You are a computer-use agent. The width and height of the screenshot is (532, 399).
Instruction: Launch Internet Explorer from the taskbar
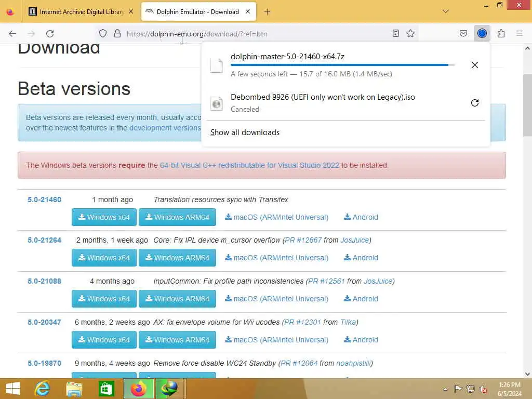42,389
